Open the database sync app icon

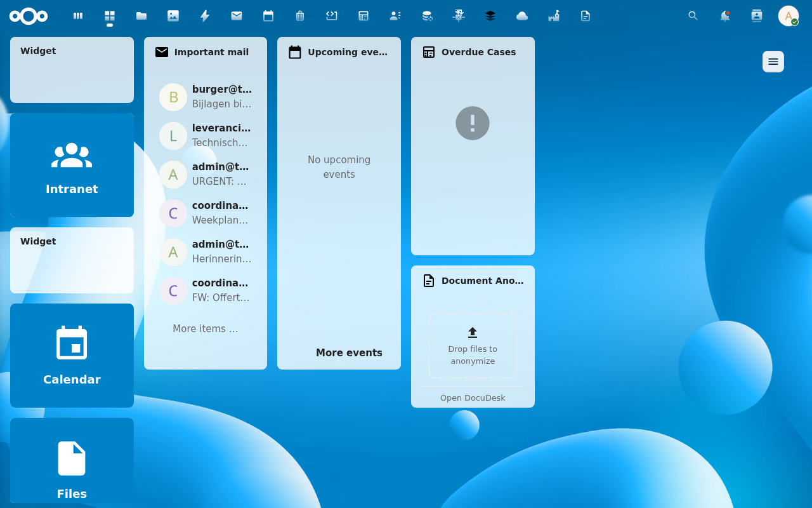(427, 16)
